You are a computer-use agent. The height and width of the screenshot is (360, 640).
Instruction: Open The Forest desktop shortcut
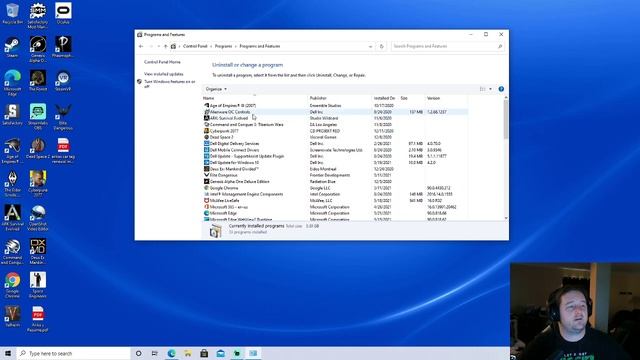click(x=38, y=81)
